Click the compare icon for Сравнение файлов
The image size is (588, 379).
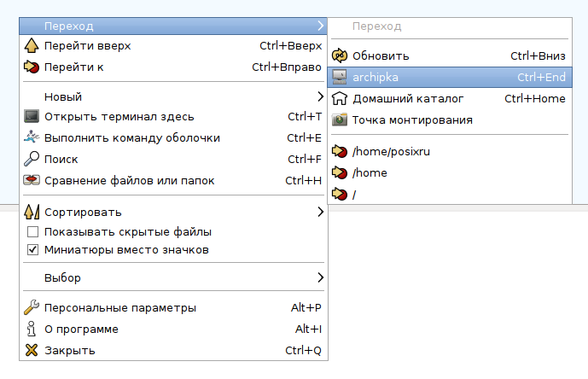click(32, 180)
